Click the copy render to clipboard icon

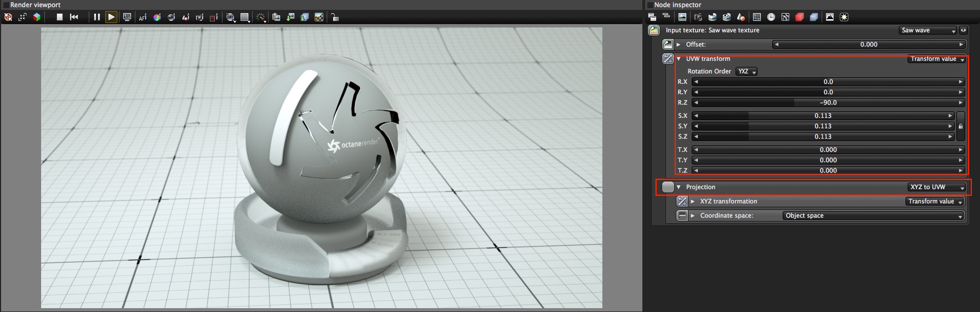pyautogui.click(x=276, y=17)
